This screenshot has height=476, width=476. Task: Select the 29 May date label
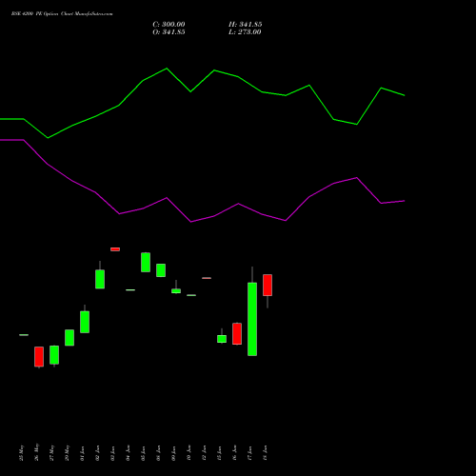tap(67, 452)
